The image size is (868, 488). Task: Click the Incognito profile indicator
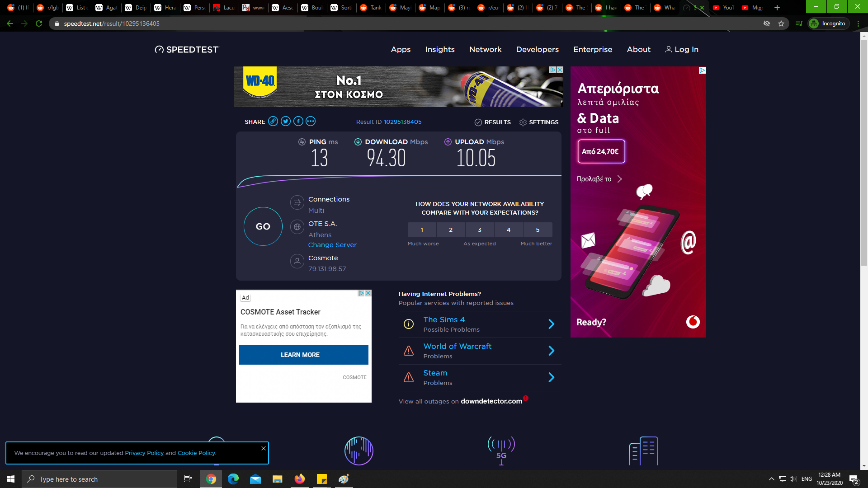828,23
